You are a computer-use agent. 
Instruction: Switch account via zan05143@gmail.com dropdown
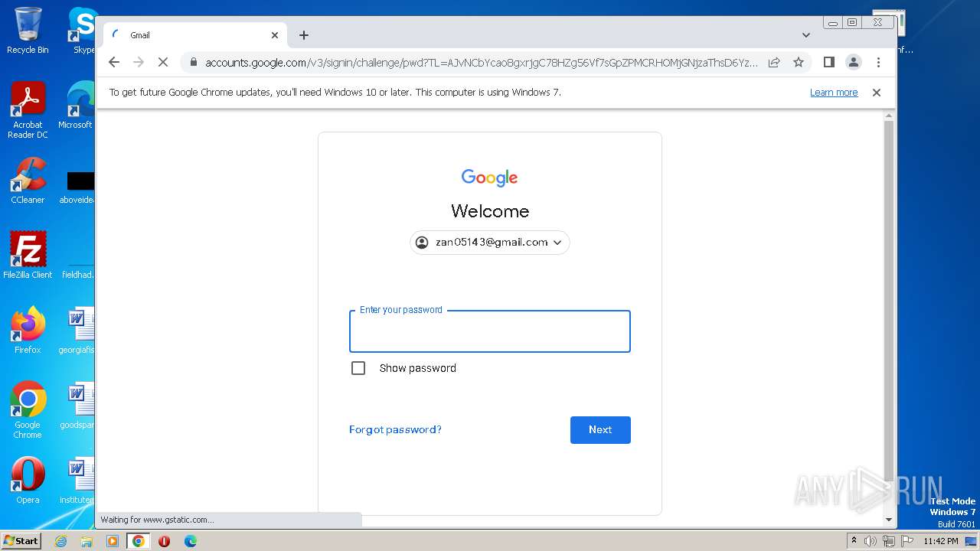click(x=490, y=243)
